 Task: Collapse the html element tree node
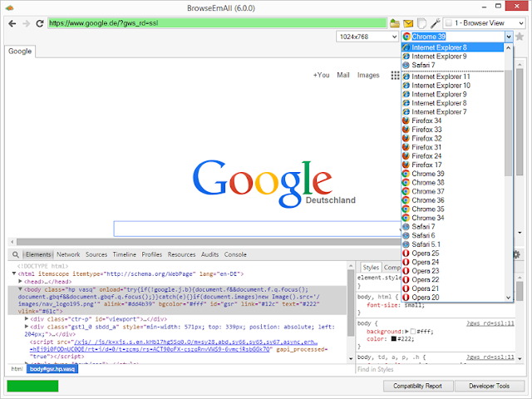[x=14, y=273]
